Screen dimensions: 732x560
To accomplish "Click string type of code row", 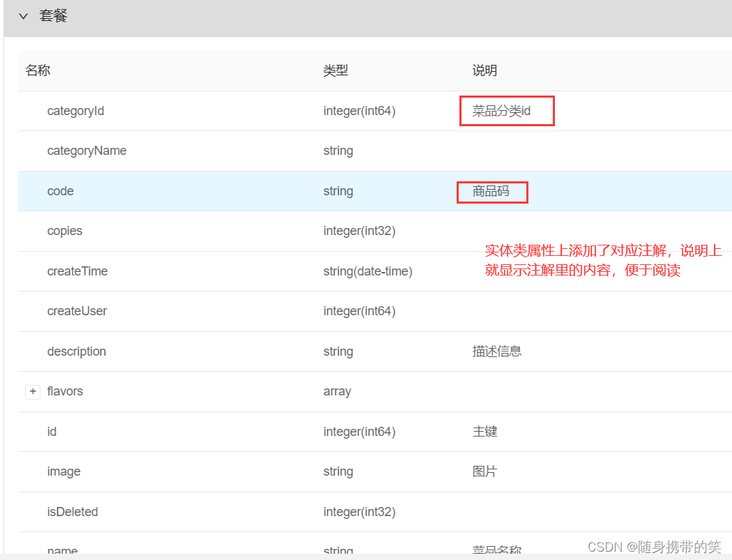I will click(338, 191).
